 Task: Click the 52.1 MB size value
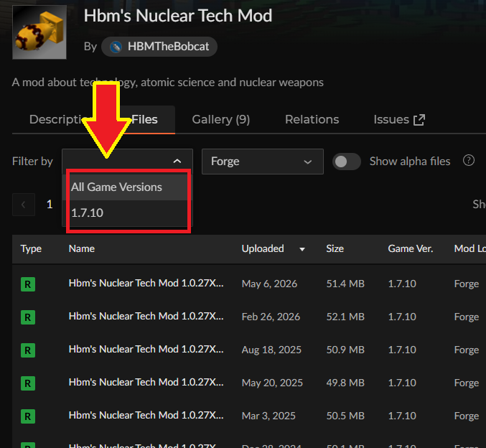345,317
